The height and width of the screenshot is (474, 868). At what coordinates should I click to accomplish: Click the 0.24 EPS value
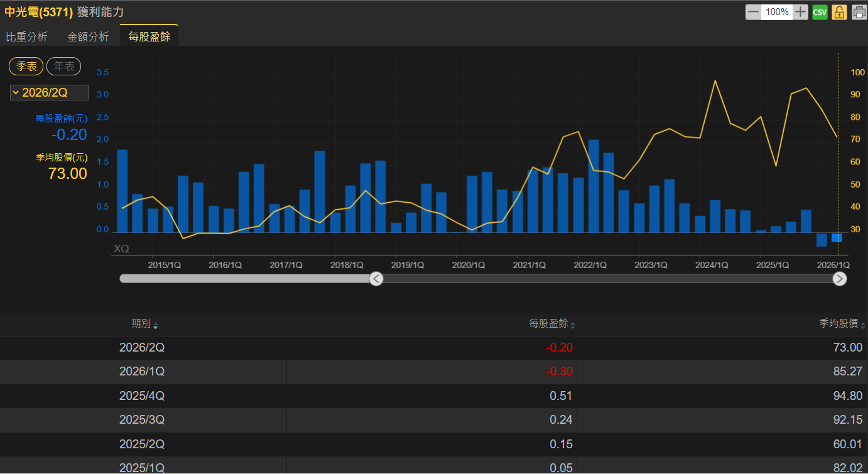[x=561, y=420]
